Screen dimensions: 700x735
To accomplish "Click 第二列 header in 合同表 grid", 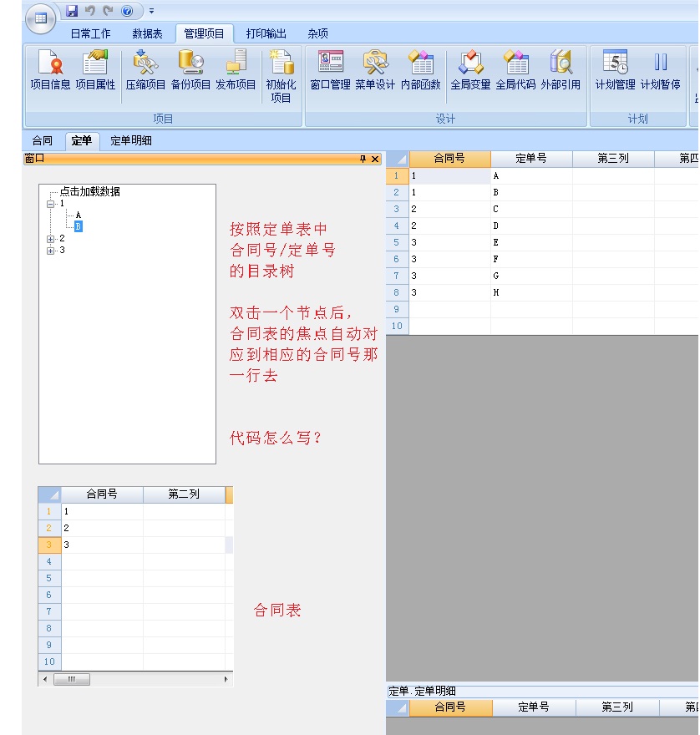I will click(184, 494).
